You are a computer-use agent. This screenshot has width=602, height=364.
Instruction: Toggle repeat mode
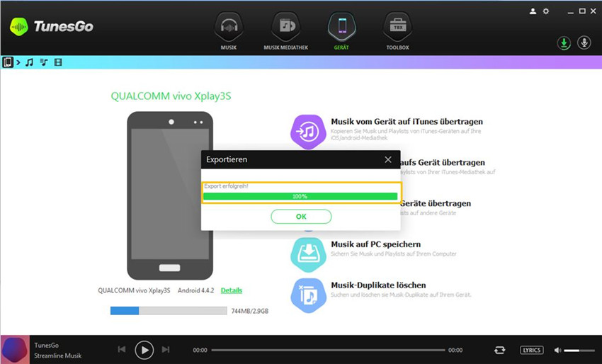click(499, 350)
